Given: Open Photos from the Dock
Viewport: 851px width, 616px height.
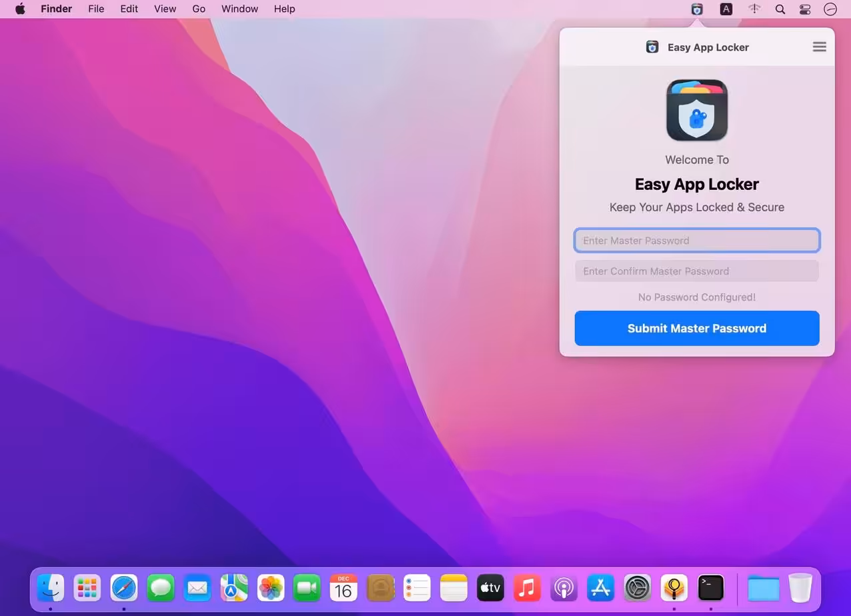Looking at the screenshot, I should (271, 588).
